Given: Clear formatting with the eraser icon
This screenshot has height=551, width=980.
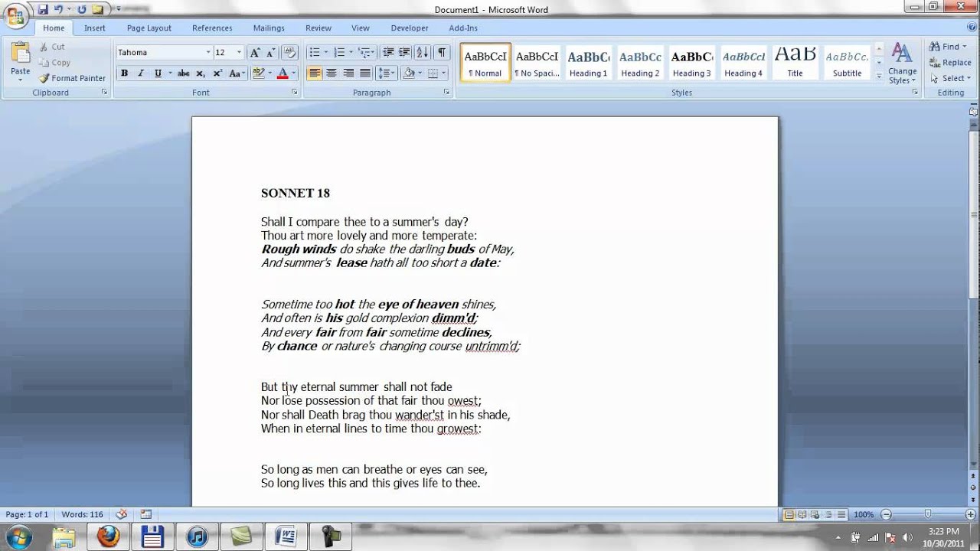Looking at the screenshot, I should pos(289,52).
